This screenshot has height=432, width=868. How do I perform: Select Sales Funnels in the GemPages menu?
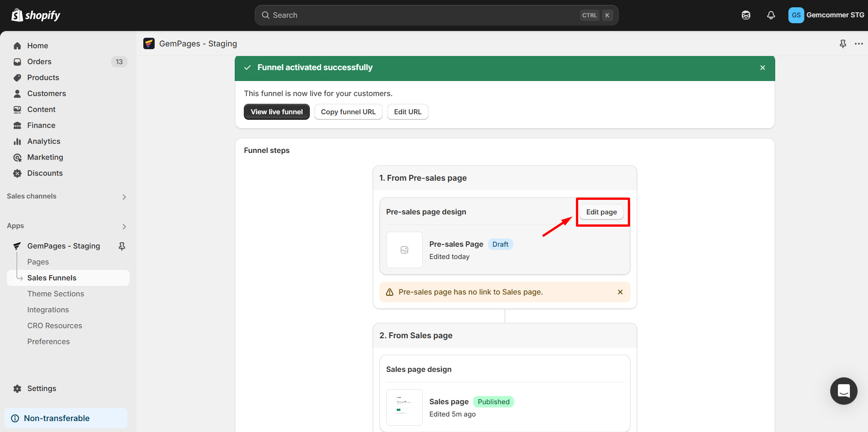click(x=52, y=278)
